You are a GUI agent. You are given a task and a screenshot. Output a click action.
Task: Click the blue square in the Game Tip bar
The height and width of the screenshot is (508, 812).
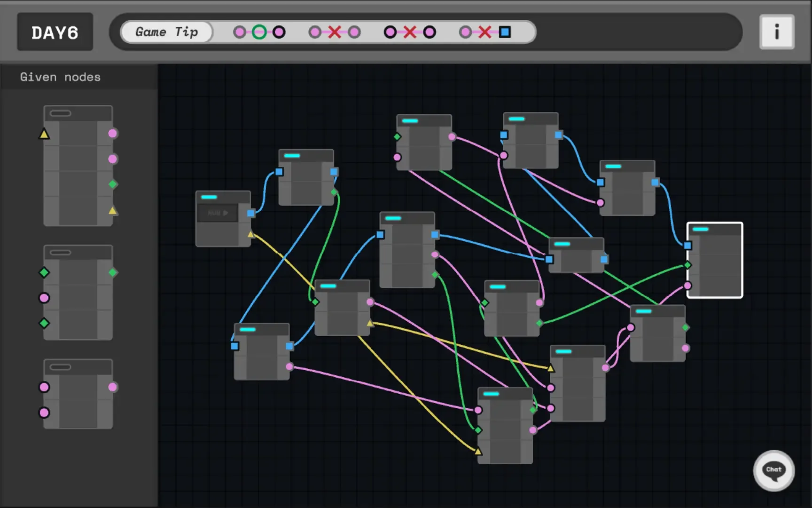click(505, 32)
